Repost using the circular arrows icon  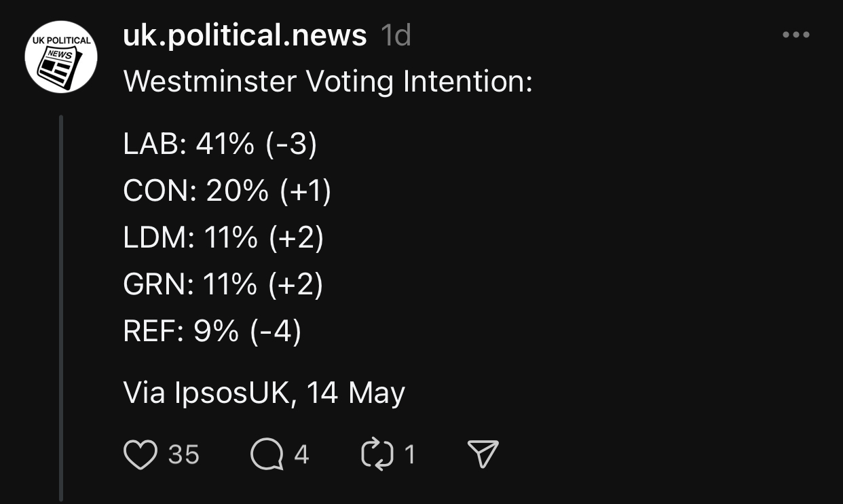[377, 454]
